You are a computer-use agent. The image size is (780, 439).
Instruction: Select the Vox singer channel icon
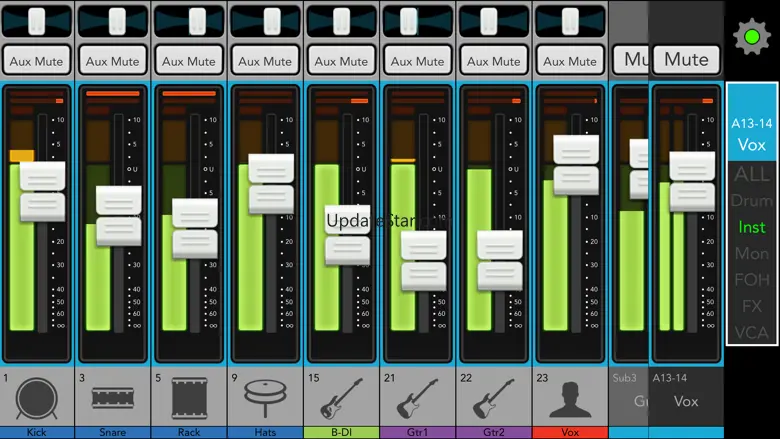coord(570,399)
